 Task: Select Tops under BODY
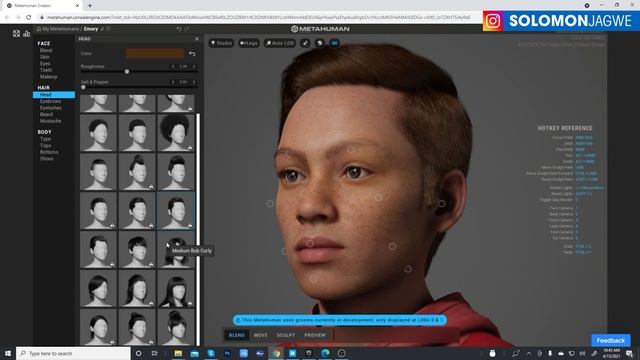(x=45, y=145)
